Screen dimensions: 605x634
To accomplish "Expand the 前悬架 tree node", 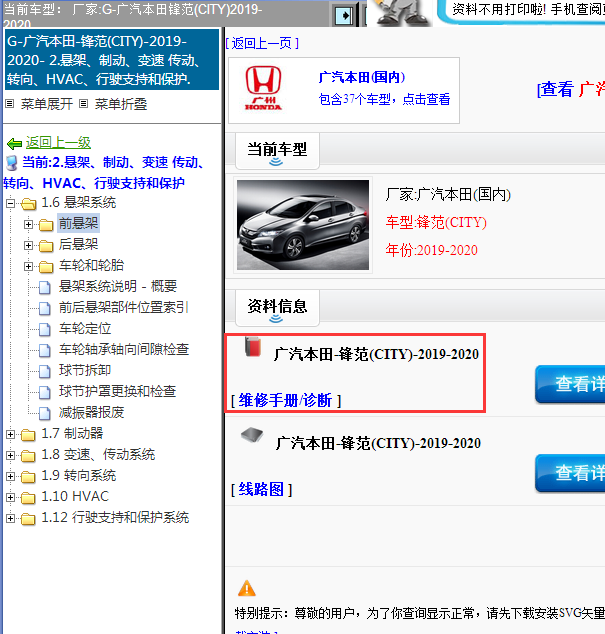I will coord(28,224).
